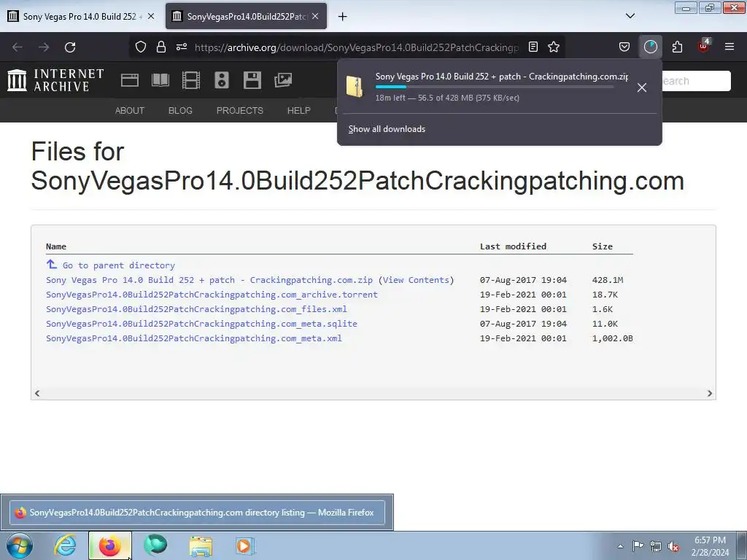Click the Size column header
Image resolution: width=747 pixels, height=560 pixels.
pyautogui.click(x=602, y=246)
